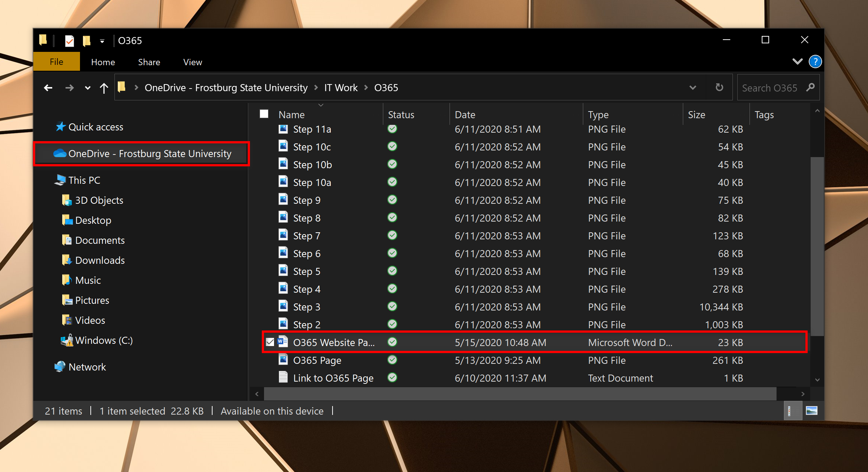Click the search magnifier icon
This screenshot has width=868, height=472.
810,87
